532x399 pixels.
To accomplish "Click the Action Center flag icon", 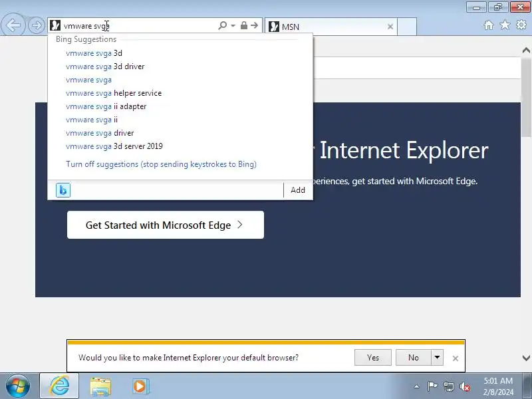I will pyautogui.click(x=432, y=386).
